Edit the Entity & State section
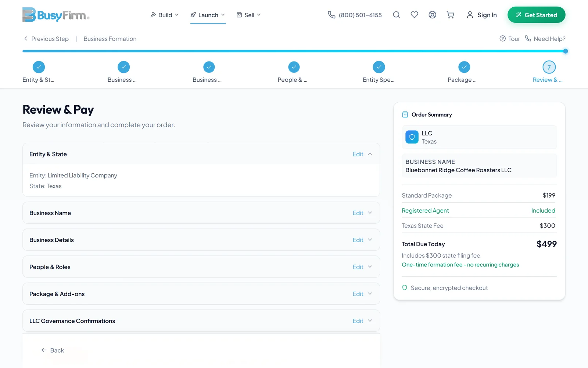Image resolution: width=588 pixels, height=368 pixels. (358, 154)
